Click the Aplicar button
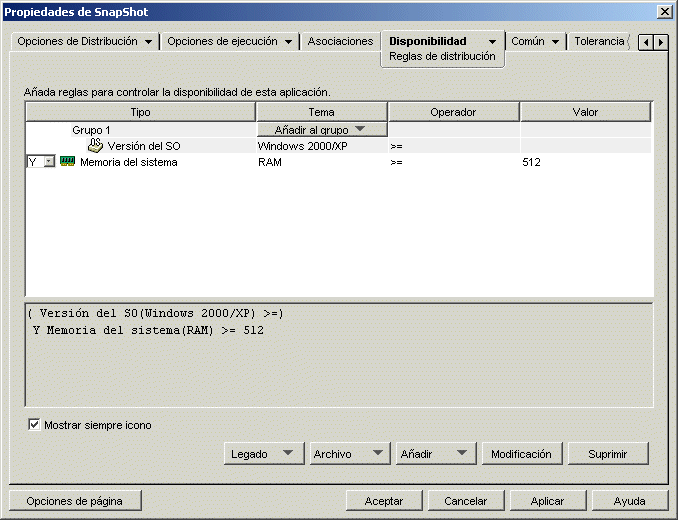 [x=548, y=501]
